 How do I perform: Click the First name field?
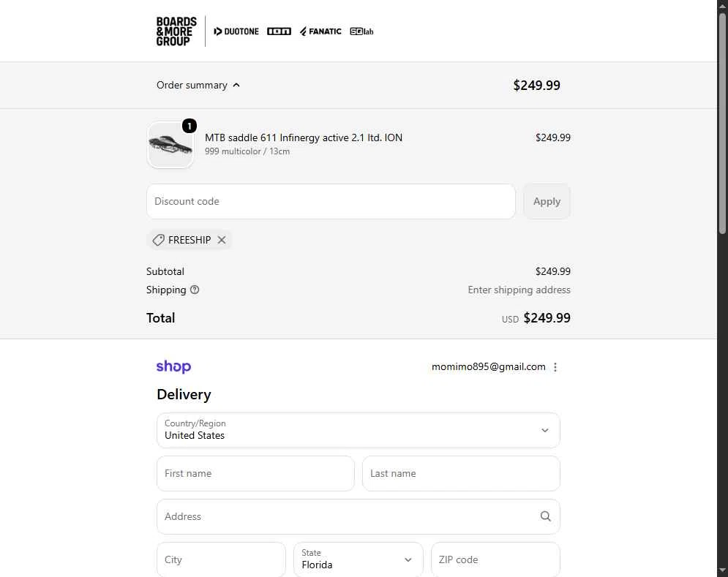[255, 473]
